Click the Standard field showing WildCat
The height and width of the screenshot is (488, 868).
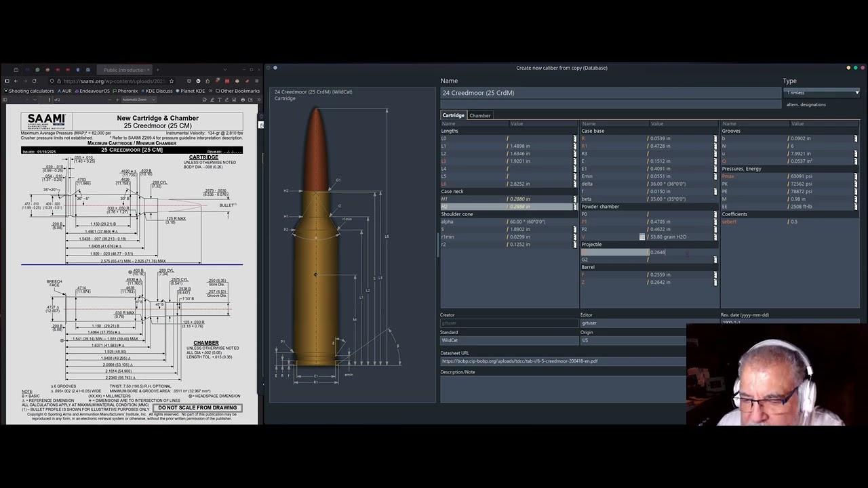509,340
